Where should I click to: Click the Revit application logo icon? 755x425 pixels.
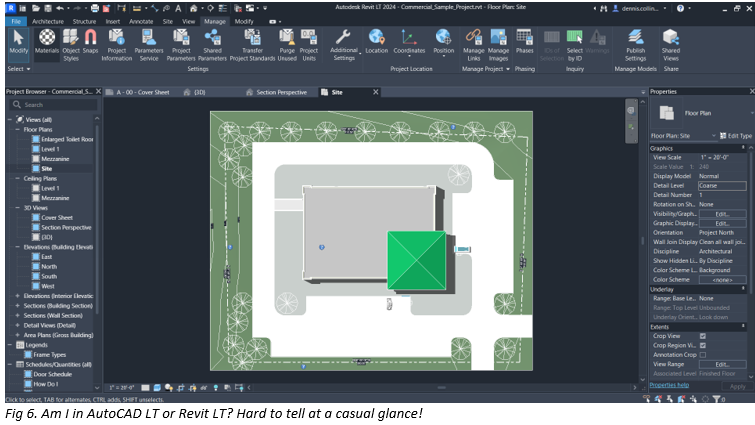(x=10, y=8)
